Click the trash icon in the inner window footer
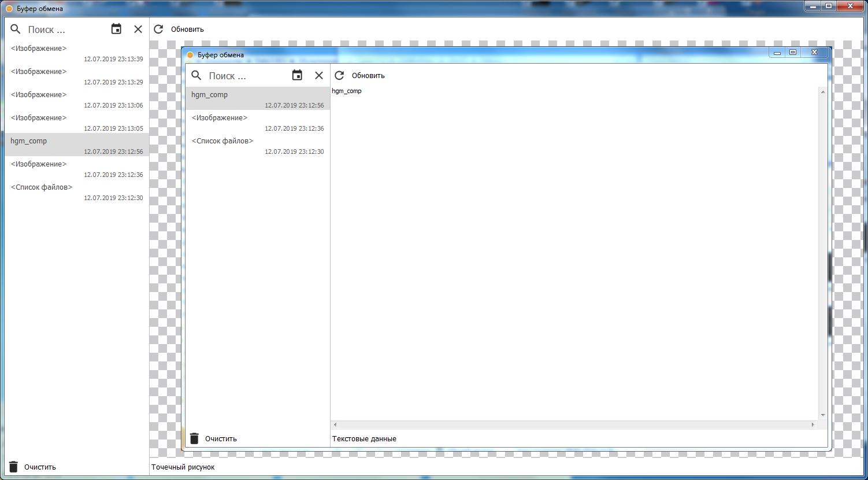The height and width of the screenshot is (480, 868). point(194,438)
